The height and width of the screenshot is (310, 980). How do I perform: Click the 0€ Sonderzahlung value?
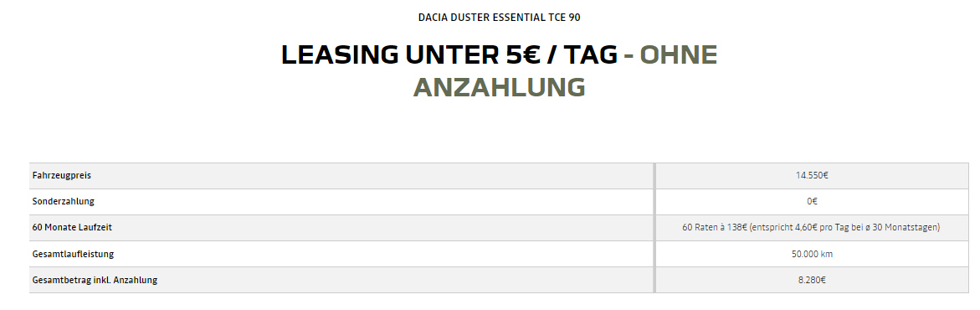click(812, 202)
